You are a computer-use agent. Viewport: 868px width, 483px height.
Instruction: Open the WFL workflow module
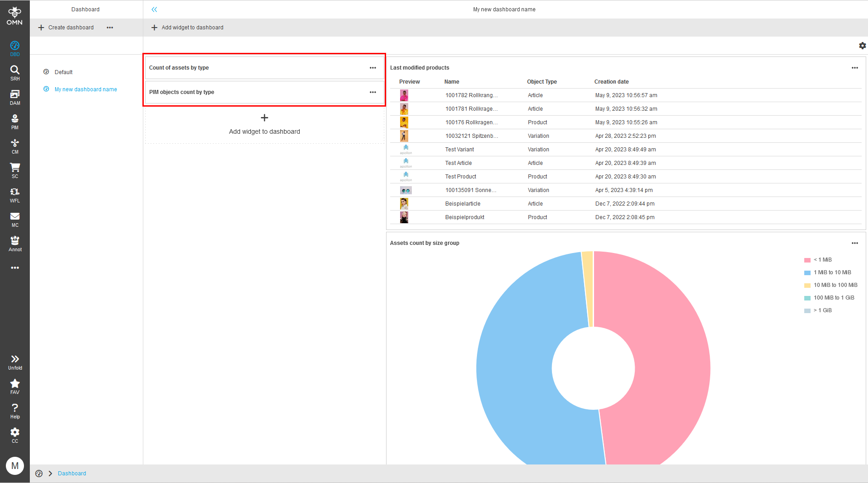click(x=15, y=194)
